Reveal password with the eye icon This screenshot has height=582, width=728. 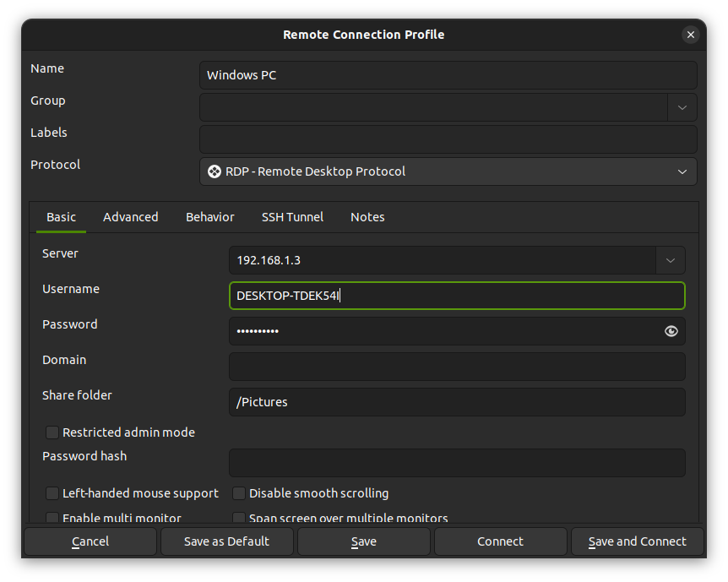[x=671, y=331]
